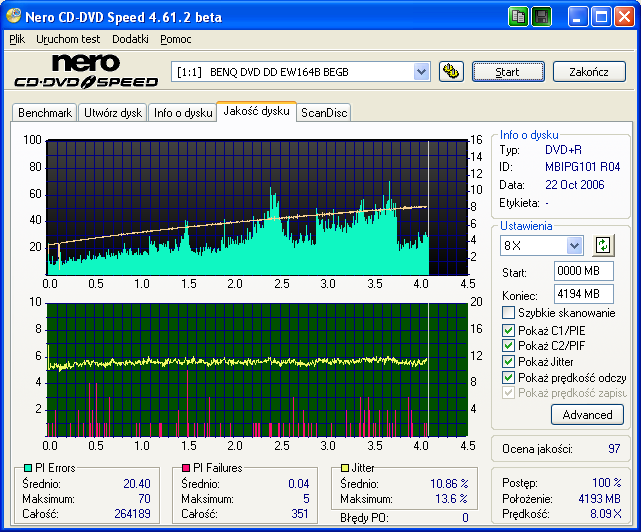Viewport: 641px width, 532px height.
Task: Click the Postęp value 100 %
Action: click(607, 483)
